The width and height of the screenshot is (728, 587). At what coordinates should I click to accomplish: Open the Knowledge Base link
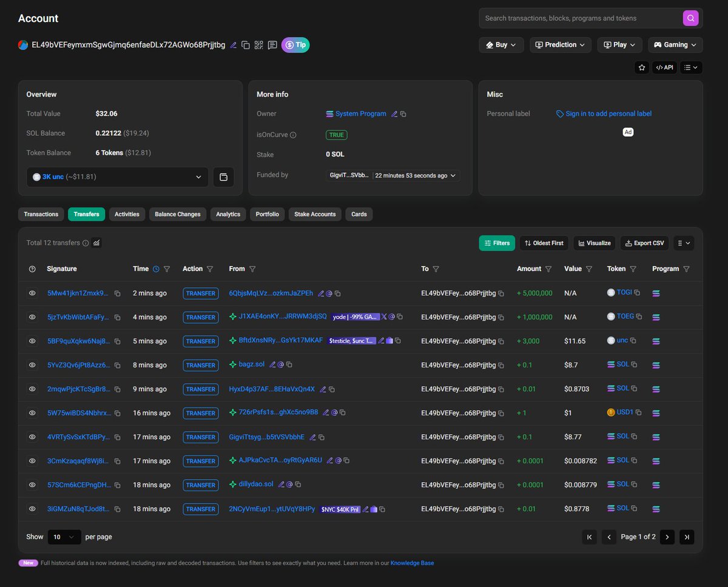point(412,563)
